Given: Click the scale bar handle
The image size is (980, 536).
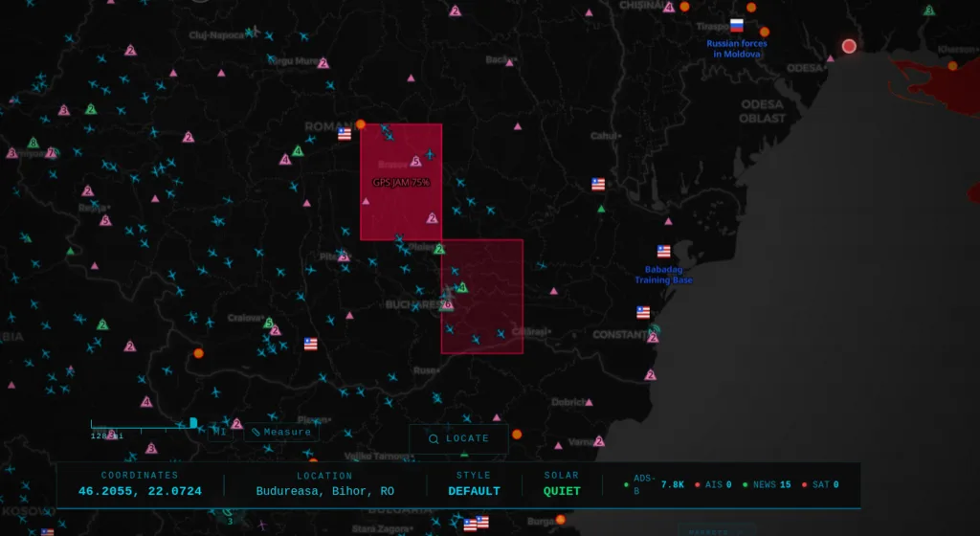Looking at the screenshot, I should (x=193, y=423).
